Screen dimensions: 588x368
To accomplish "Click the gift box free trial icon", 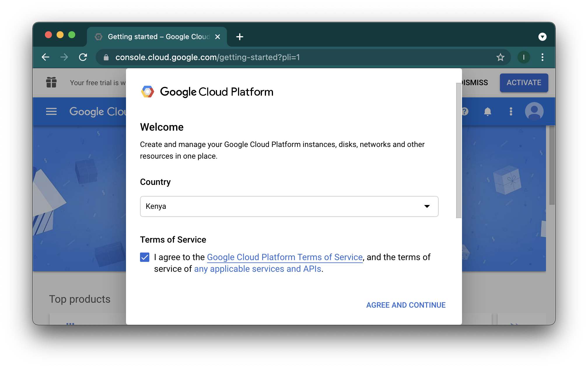I will pyautogui.click(x=51, y=83).
